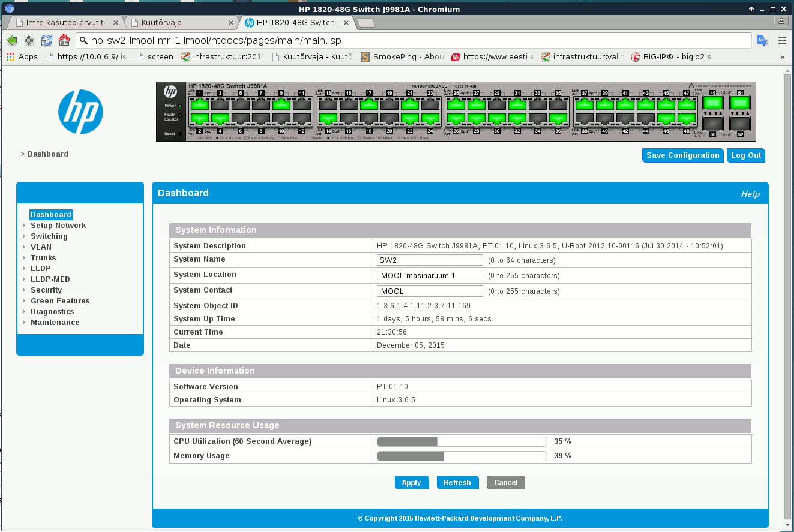This screenshot has height=532, width=794.
Task: Click port 37 on the switch diagram
Action: [x=585, y=105]
